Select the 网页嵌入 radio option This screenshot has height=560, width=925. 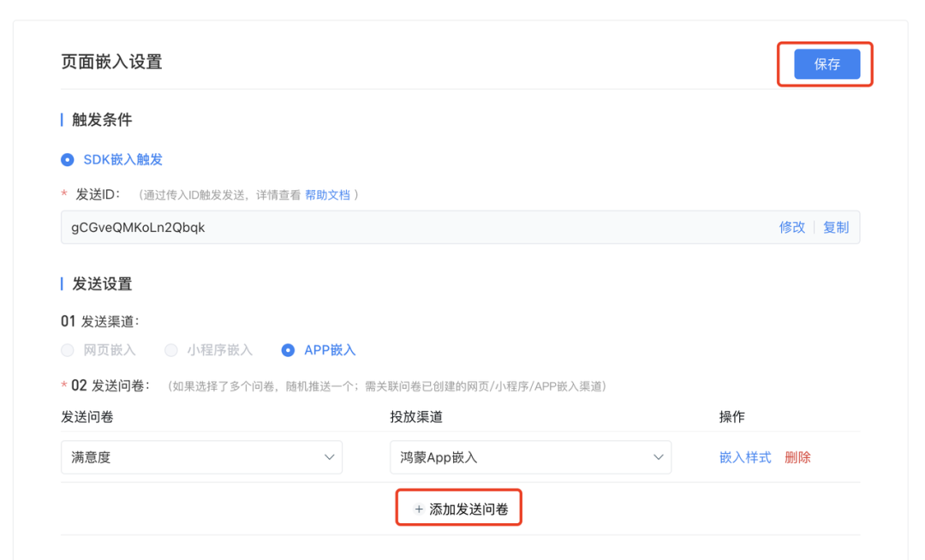pos(68,350)
